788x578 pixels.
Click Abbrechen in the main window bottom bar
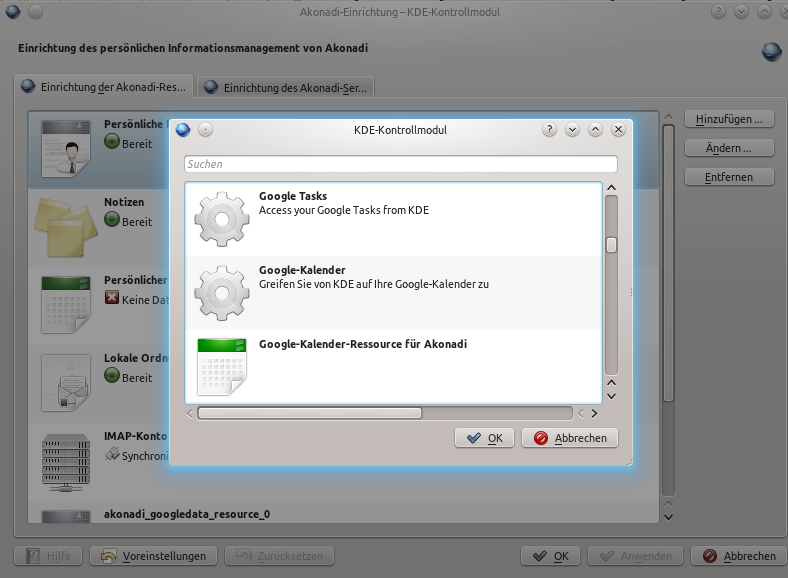point(739,556)
